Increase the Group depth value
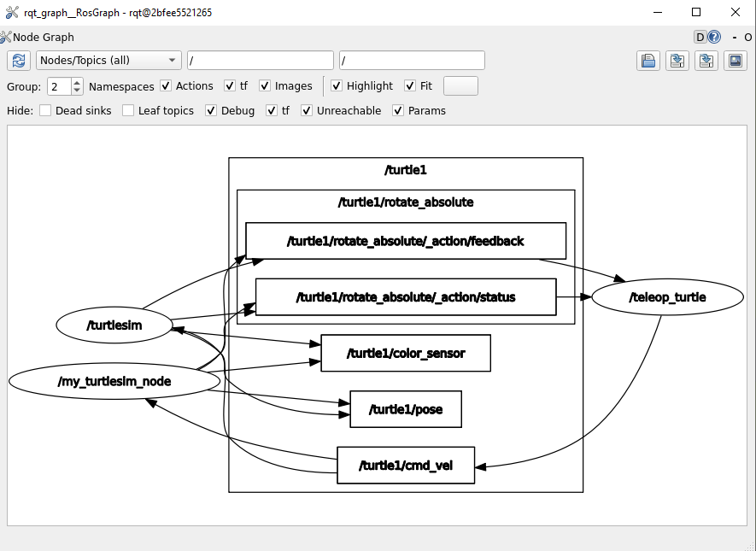This screenshot has height=551, width=756. (77, 82)
